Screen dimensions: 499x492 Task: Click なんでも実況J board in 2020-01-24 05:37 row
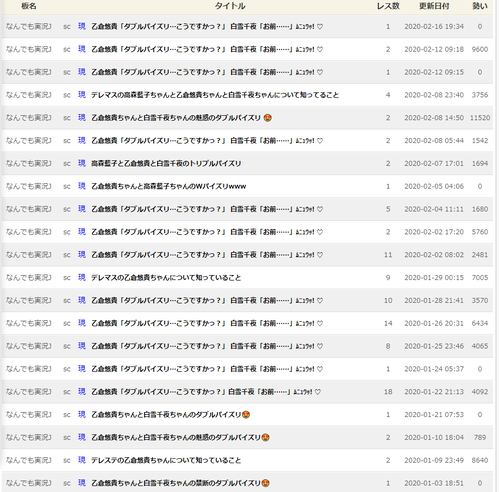point(29,369)
